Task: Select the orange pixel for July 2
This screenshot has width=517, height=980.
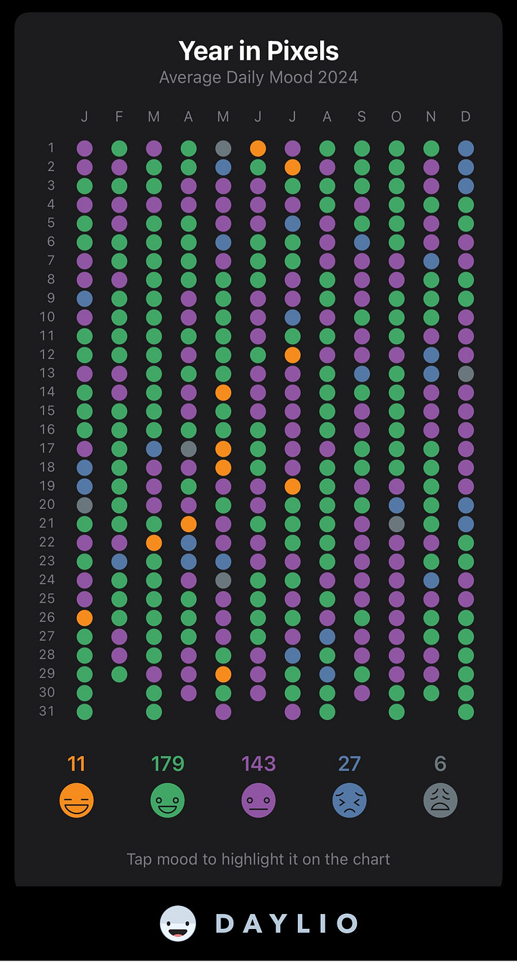Action: tap(292, 167)
